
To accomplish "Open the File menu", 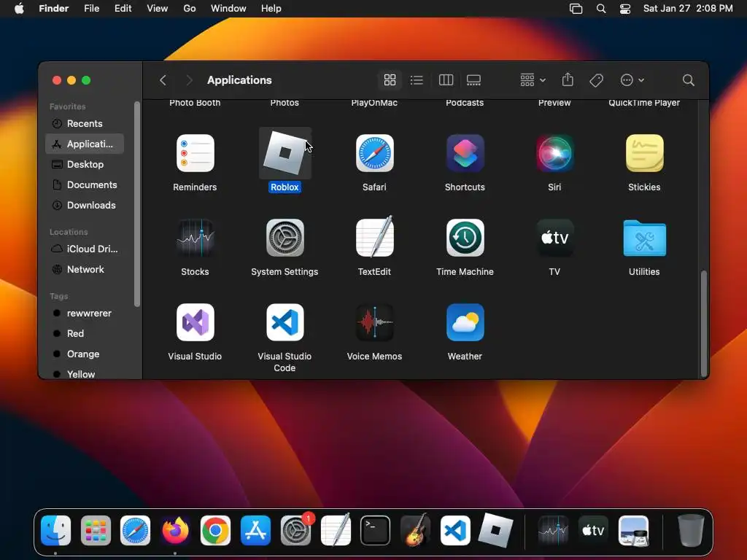I will (91, 9).
